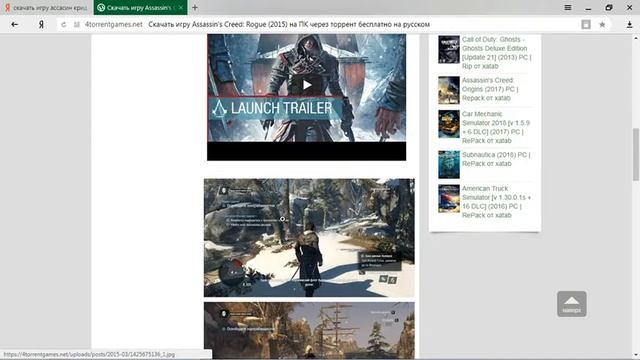
Task: Toggle reader mode icon in address bar
Action: [586, 24]
